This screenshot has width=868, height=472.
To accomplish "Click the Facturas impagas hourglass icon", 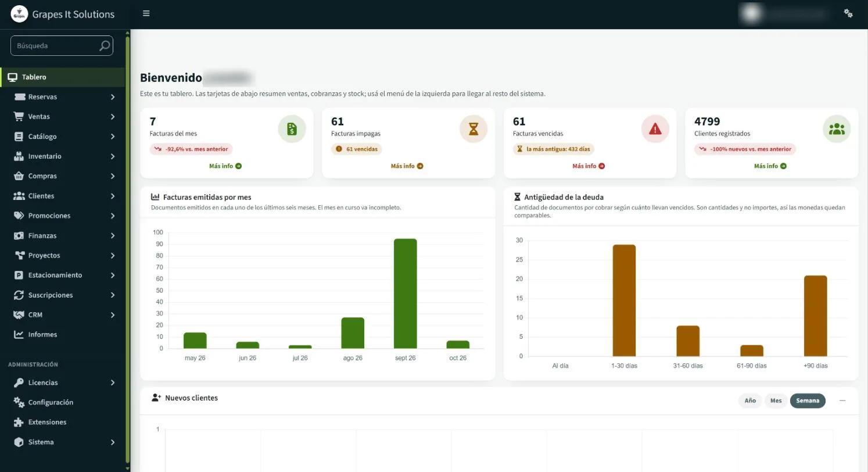I will (x=474, y=129).
